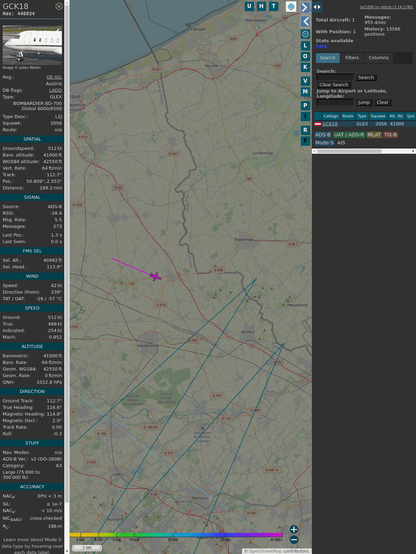Click the Clear Search button
This screenshot has width=416, height=554.
click(x=334, y=85)
